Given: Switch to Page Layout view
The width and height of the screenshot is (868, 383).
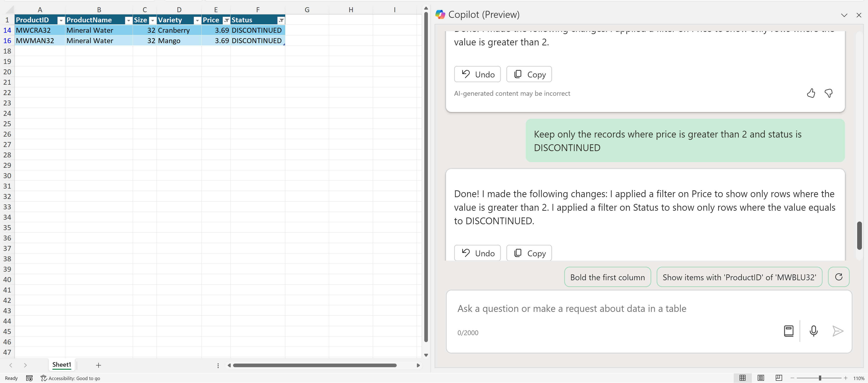Looking at the screenshot, I should point(760,378).
